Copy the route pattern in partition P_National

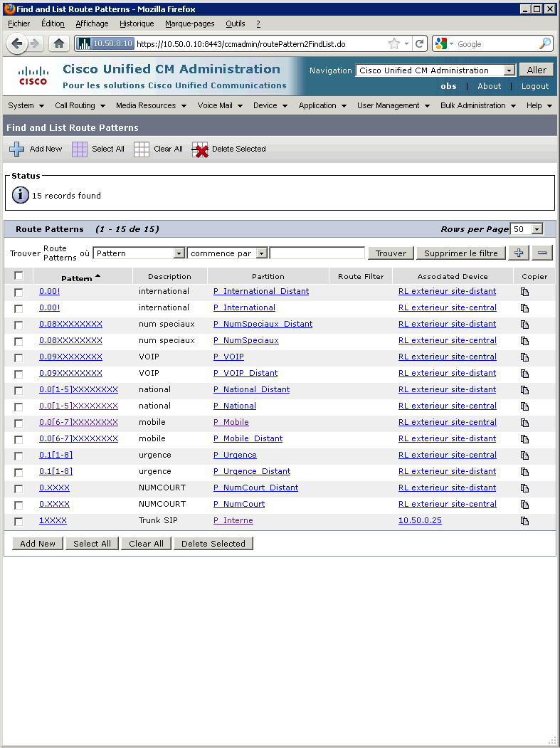tap(524, 406)
